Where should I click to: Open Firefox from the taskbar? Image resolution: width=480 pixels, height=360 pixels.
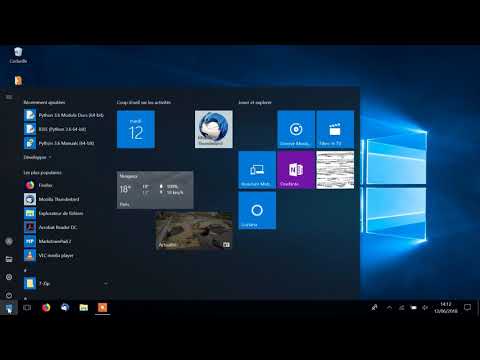(x=46, y=308)
